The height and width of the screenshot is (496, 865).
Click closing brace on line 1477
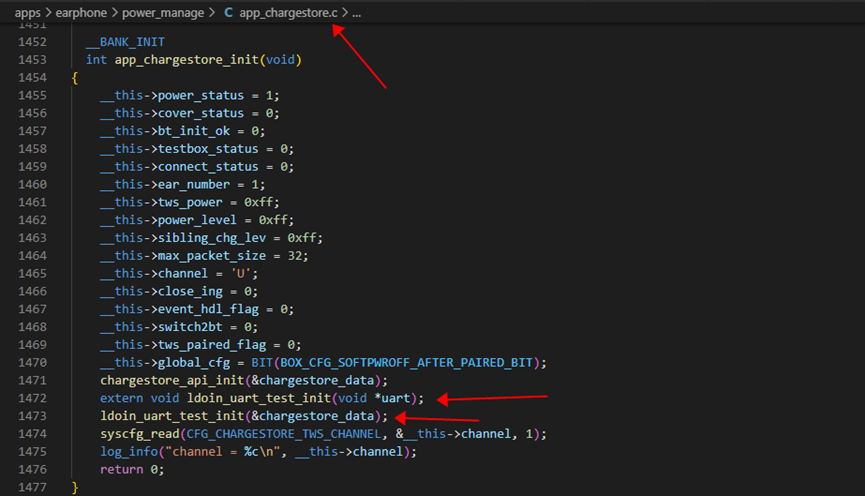(x=74, y=488)
